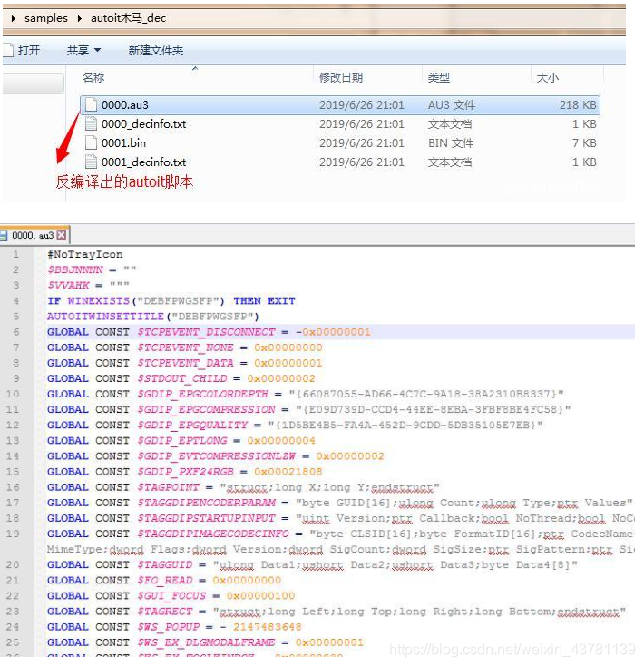Sort by the 名称 column header
The width and height of the screenshot is (644, 666).
pos(93,77)
